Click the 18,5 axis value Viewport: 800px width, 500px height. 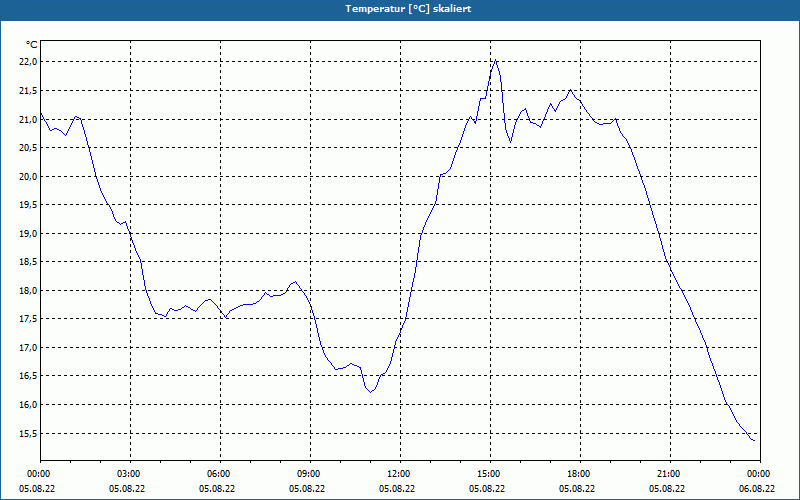tap(29, 262)
